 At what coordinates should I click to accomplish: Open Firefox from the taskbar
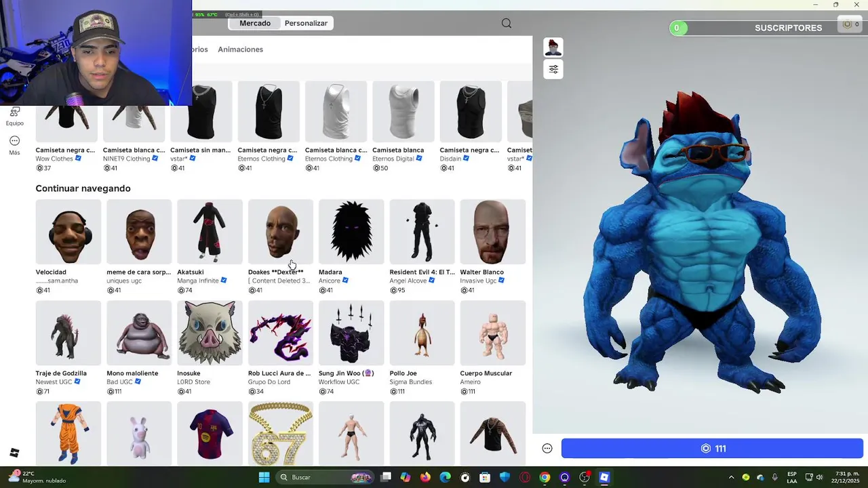[425, 477]
